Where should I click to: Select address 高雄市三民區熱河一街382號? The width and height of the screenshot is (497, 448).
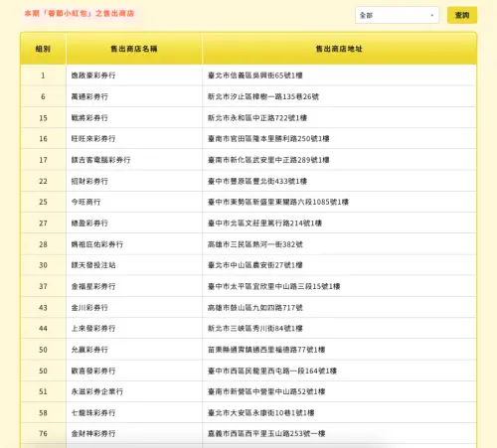pos(255,244)
